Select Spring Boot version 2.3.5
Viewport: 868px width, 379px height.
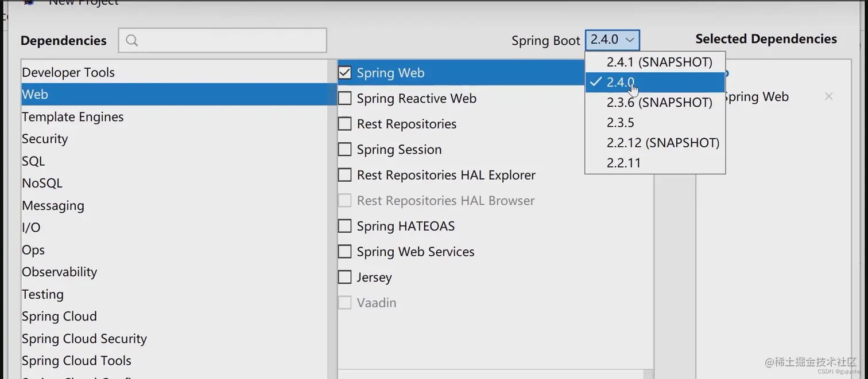pos(655,122)
